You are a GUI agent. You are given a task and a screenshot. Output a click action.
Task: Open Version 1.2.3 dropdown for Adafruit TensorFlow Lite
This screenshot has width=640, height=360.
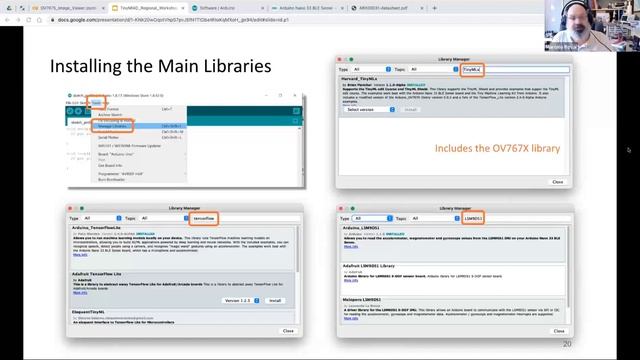(x=241, y=301)
